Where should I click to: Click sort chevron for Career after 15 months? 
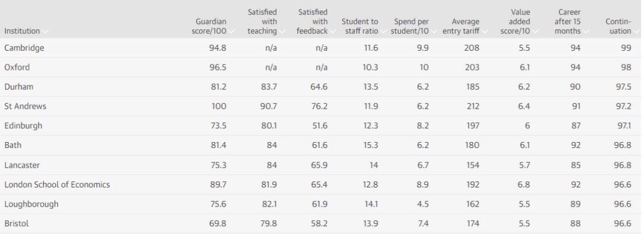coord(585,31)
